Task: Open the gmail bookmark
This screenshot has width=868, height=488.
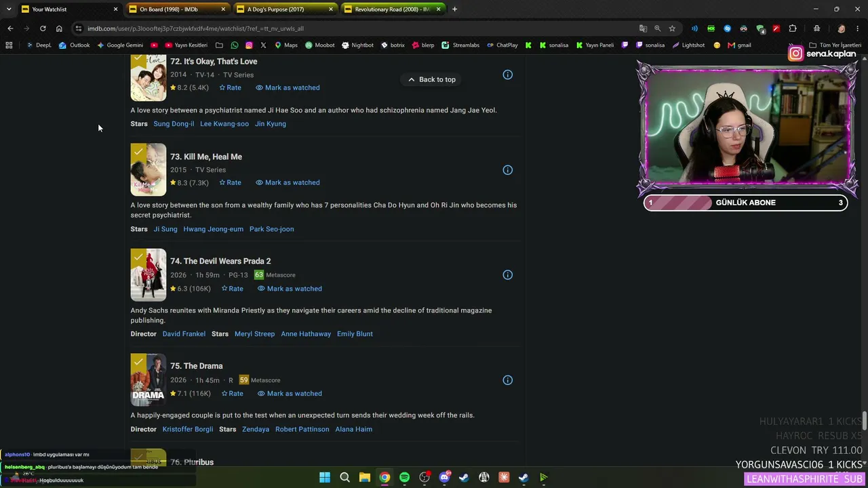Action: coord(739,45)
